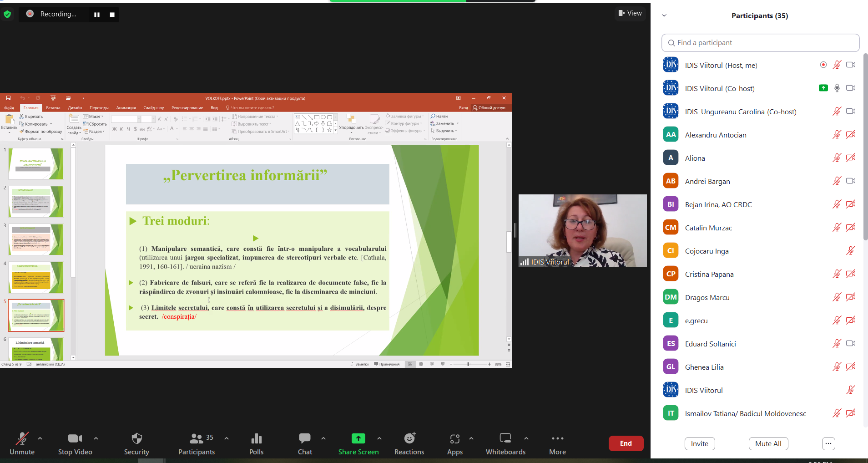Click the Create Slide (Создать слайд) icon
This screenshot has height=463, width=868.
(x=74, y=119)
